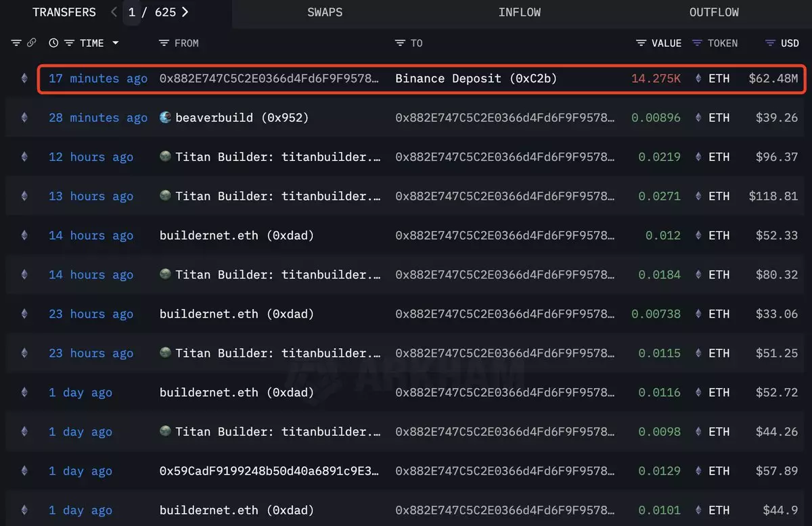Open the VALUE column filter icon
This screenshot has width=812, height=526.
pyautogui.click(x=641, y=43)
